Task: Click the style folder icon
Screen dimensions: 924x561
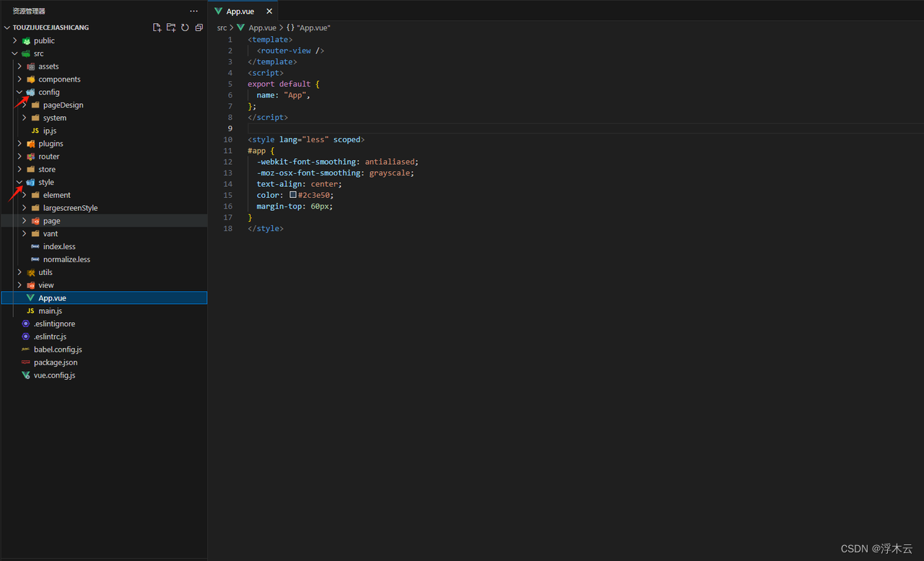Action: (31, 182)
